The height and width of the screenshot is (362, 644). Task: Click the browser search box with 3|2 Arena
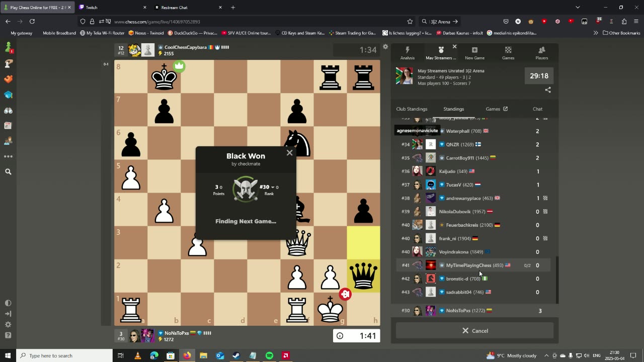(440, 22)
